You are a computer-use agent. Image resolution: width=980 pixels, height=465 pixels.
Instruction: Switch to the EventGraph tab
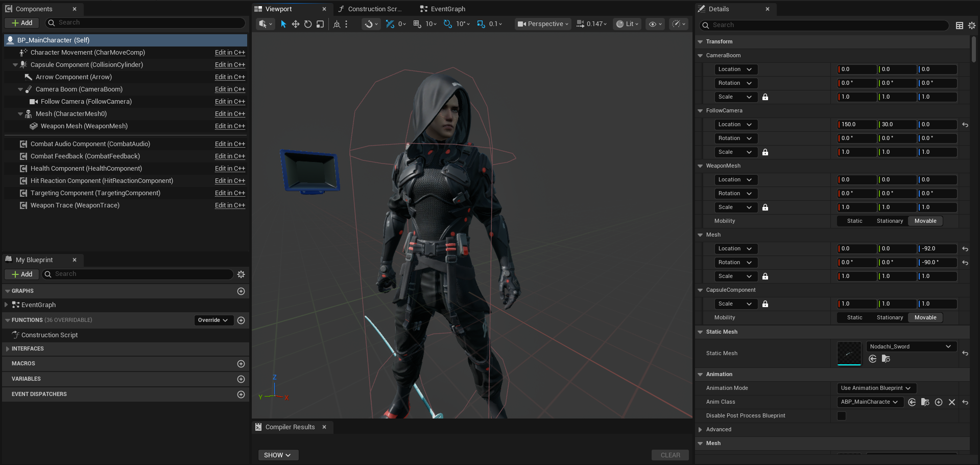coord(443,9)
